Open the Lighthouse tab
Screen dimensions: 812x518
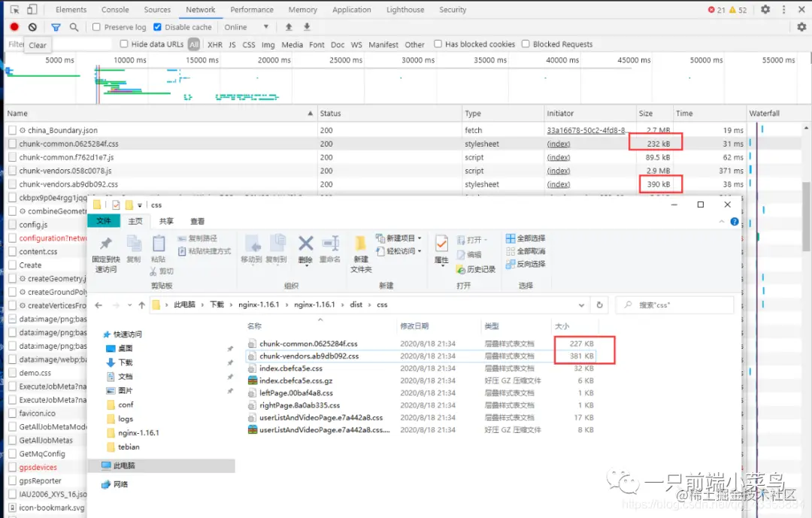405,9
